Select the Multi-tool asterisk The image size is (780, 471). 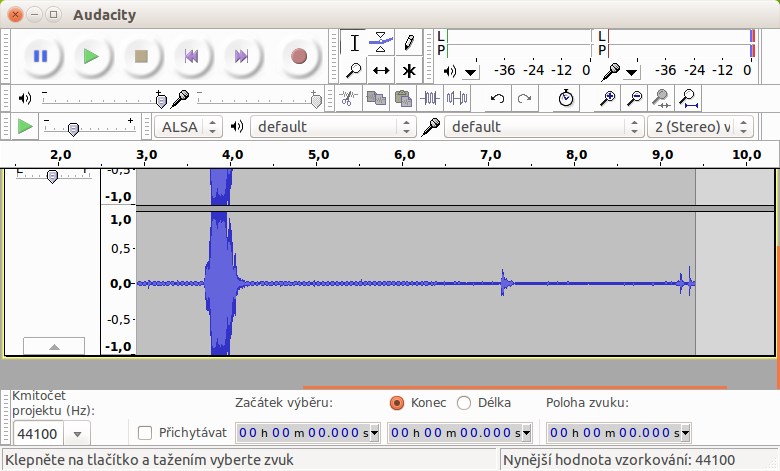(x=409, y=71)
